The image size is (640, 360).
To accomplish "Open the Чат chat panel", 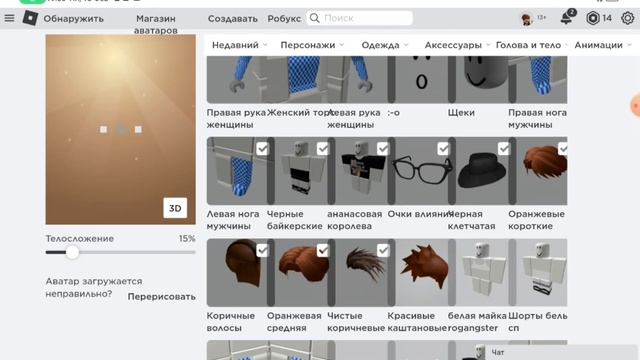I will pyautogui.click(x=561, y=353).
